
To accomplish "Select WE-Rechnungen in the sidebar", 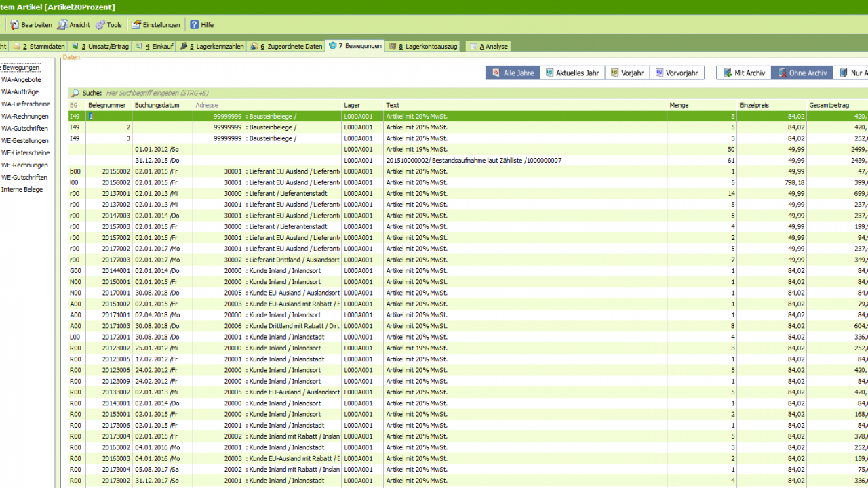I will (24, 165).
